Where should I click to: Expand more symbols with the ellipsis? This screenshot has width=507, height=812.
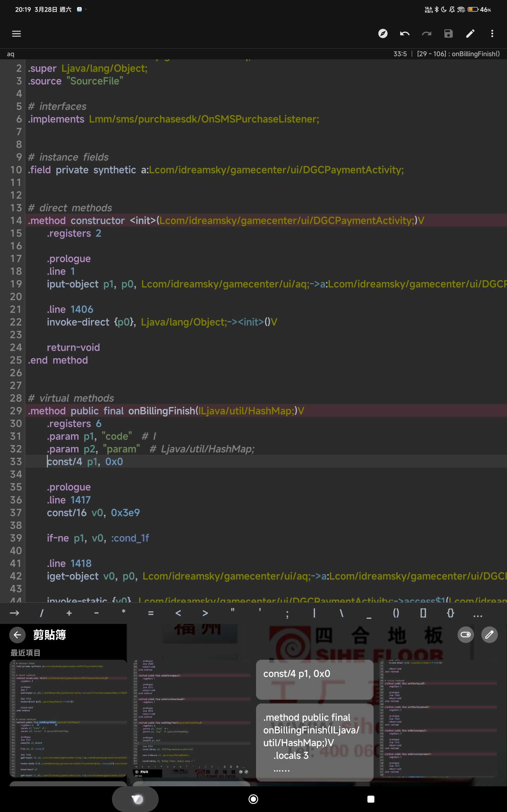(478, 613)
